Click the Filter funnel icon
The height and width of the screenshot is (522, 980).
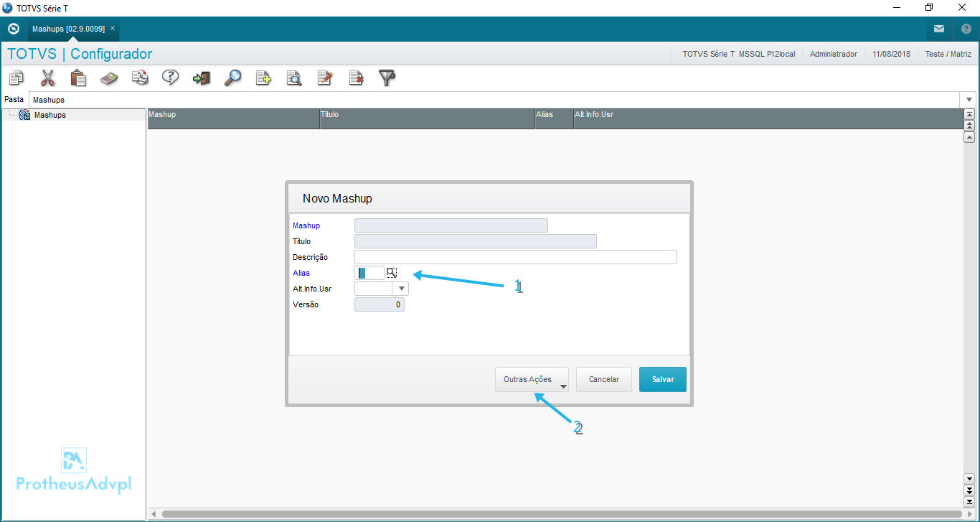click(387, 78)
